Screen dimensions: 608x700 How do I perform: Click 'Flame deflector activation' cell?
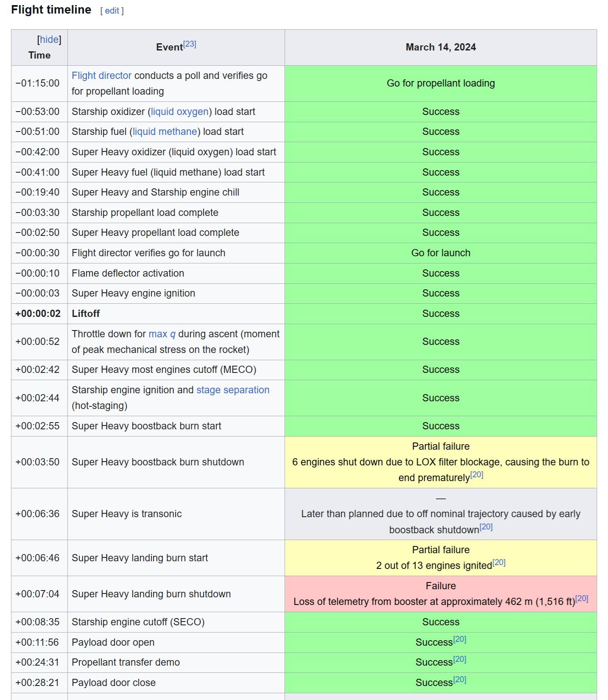[176, 273]
